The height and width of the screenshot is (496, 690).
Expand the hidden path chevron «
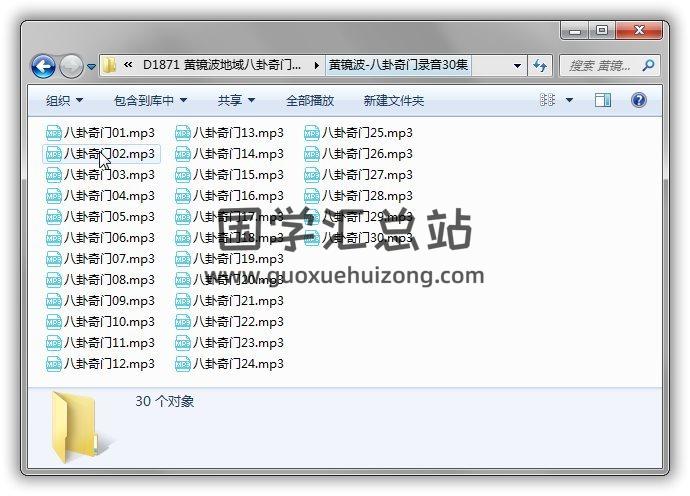pos(128,65)
